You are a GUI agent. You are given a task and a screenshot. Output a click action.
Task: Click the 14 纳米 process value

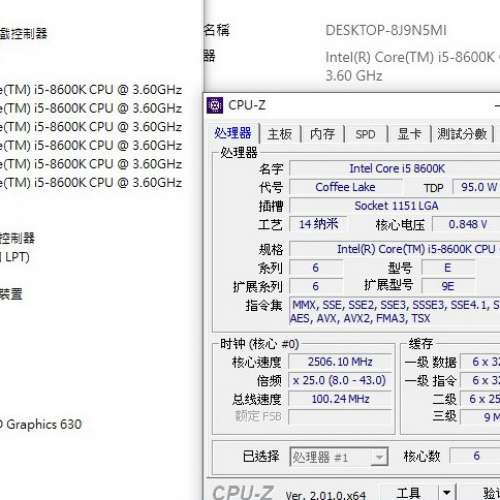click(318, 224)
